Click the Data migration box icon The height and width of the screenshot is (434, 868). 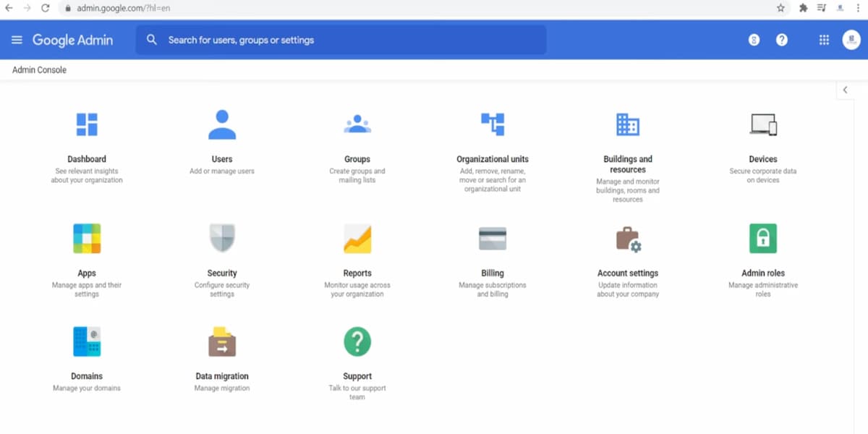pyautogui.click(x=222, y=341)
